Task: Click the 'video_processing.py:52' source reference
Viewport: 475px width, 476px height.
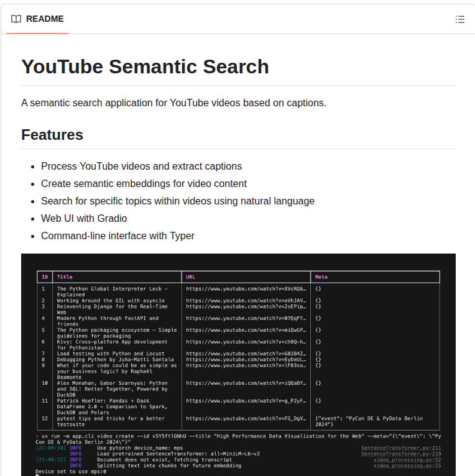Action: tap(407, 460)
